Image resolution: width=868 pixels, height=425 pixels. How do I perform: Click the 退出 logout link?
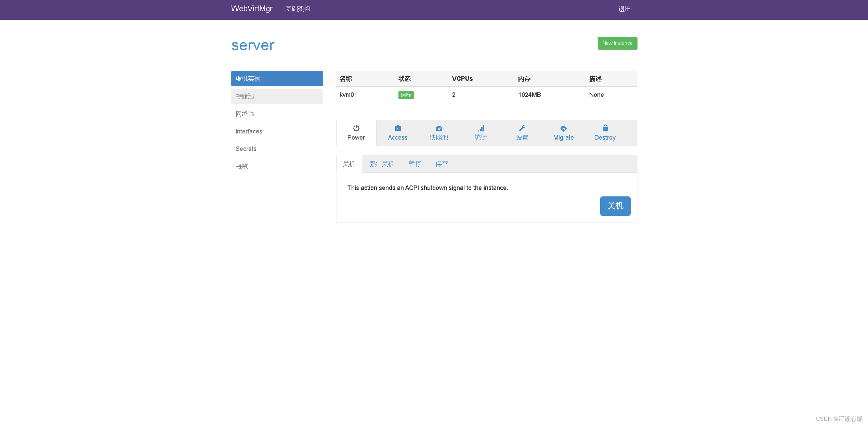tap(624, 9)
